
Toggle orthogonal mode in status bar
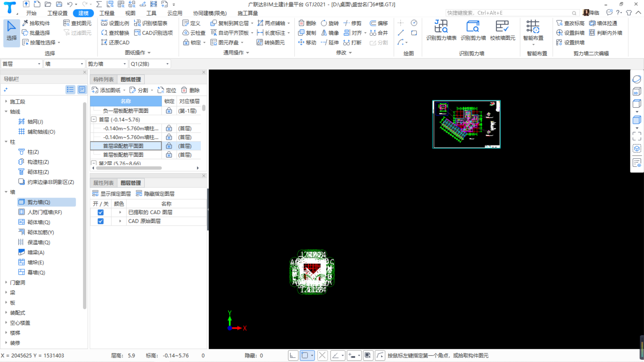tap(293, 356)
